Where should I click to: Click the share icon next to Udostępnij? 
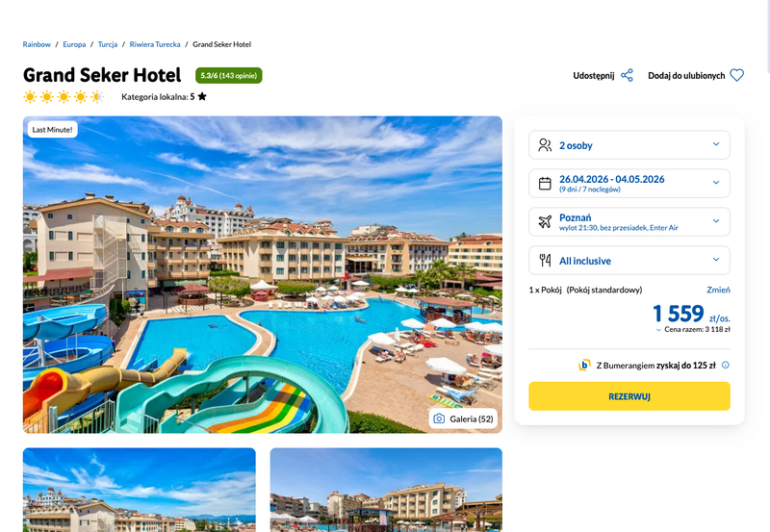click(x=627, y=75)
